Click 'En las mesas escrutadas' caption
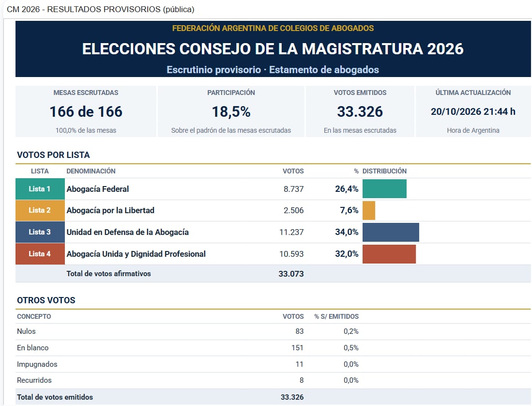The width and height of the screenshot is (532, 406). [360, 130]
